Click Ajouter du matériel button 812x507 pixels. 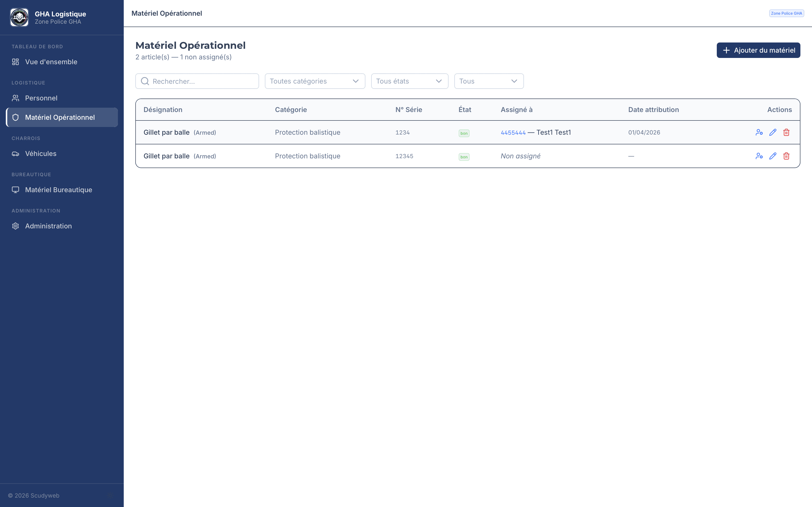(x=758, y=50)
